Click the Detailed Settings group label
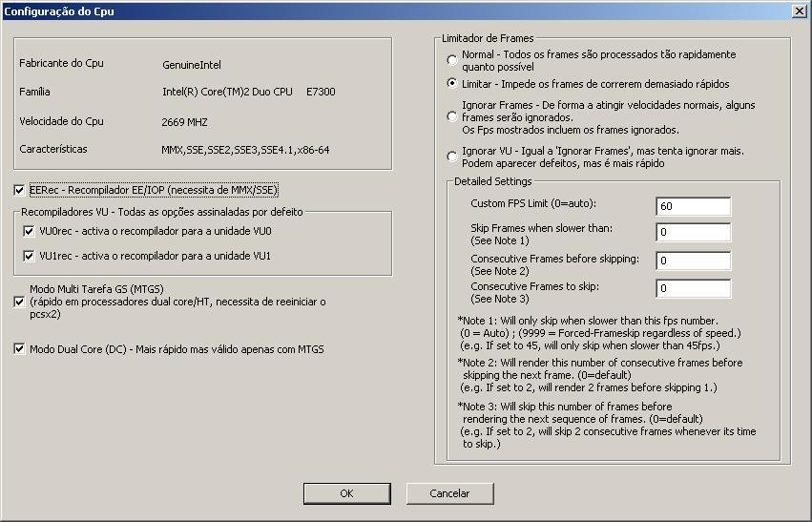Screen dimensions: 812x522 pos(493,181)
